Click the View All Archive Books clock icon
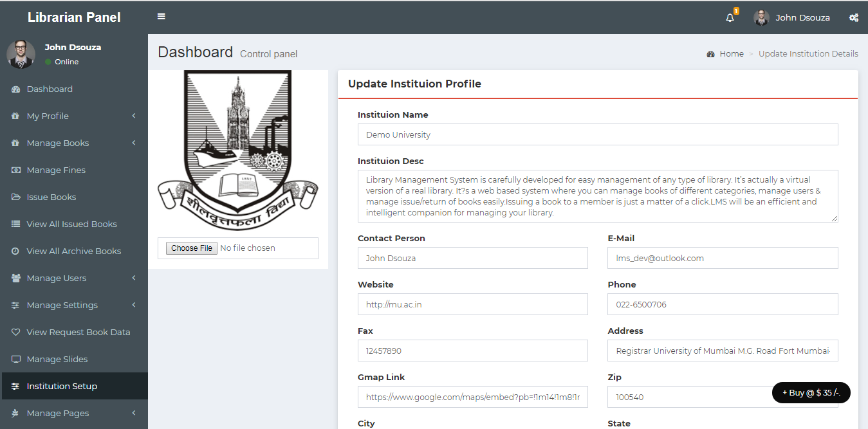 pyautogui.click(x=16, y=251)
